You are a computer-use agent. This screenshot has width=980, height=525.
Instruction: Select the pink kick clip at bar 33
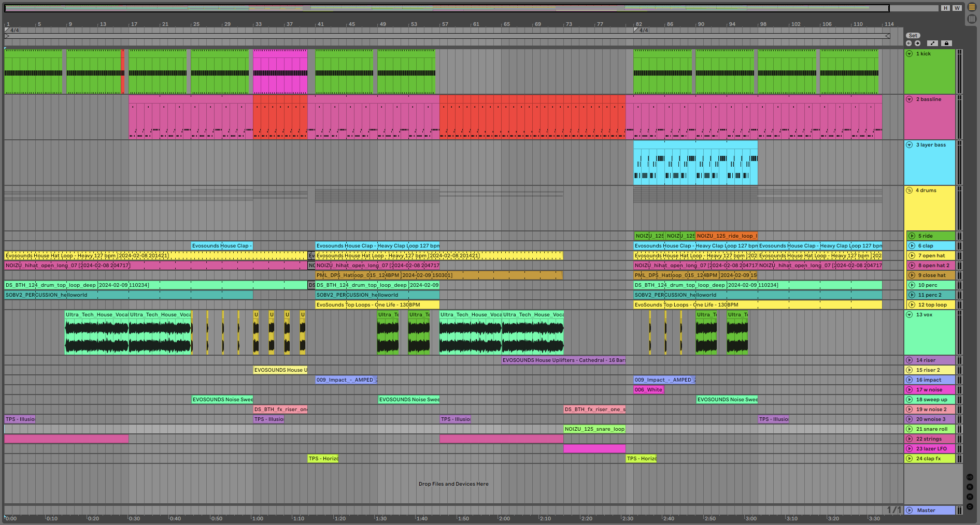point(280,72)
